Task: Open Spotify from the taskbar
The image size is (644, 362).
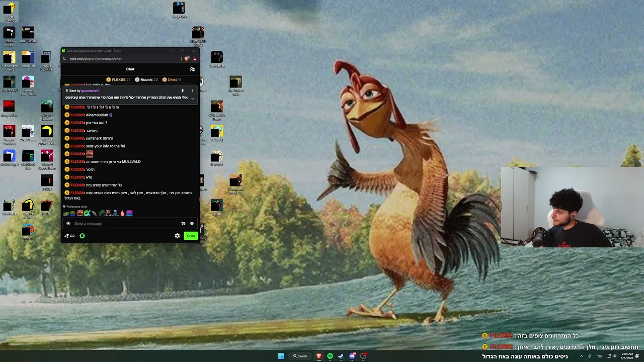Action: (x=330, y=356)
